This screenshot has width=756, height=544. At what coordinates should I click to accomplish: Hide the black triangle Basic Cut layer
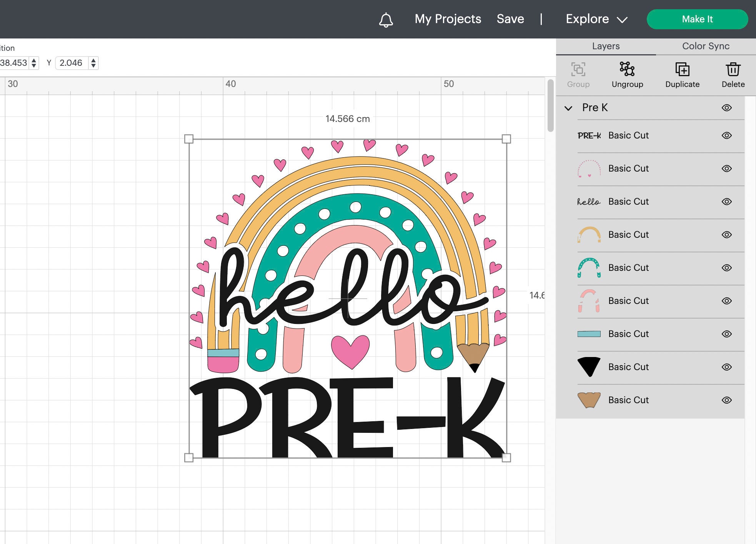(x=727, y=367)
